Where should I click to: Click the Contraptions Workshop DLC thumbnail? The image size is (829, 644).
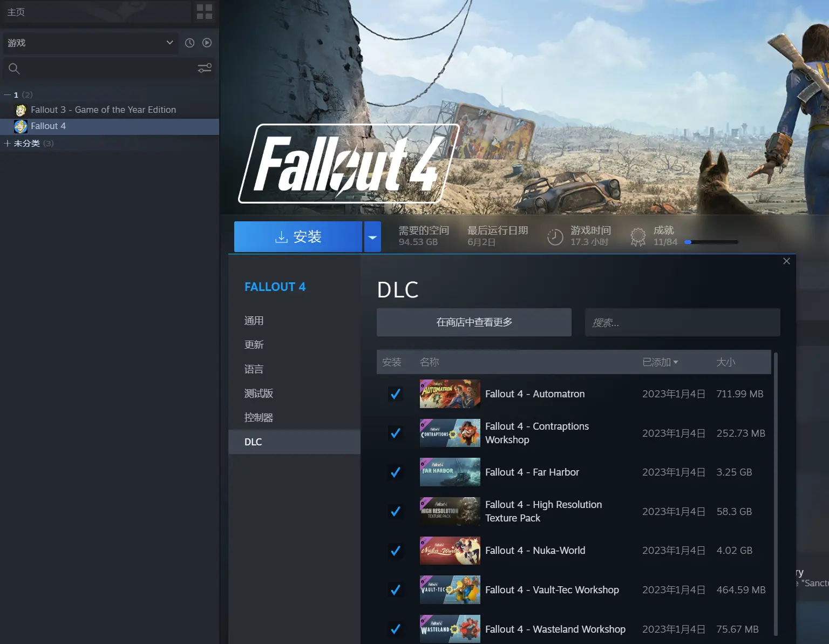[x=450, y=433]
